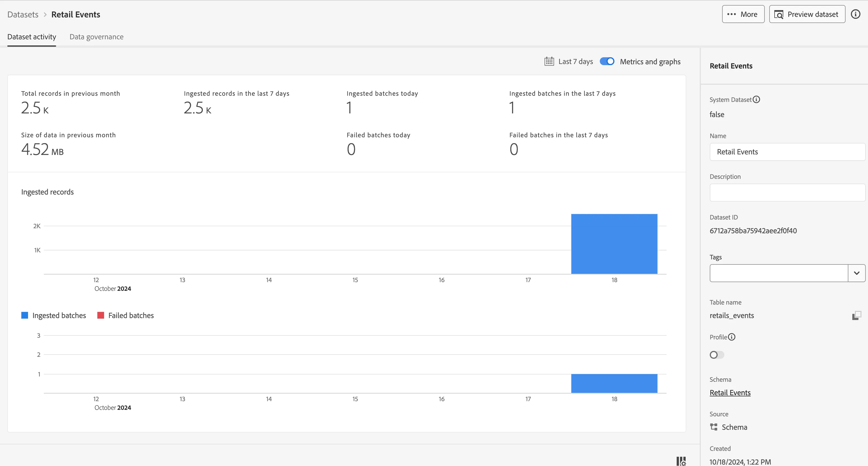Click the Preview dataset button
The image size is (868, 466).
click(x=807, y=14)
